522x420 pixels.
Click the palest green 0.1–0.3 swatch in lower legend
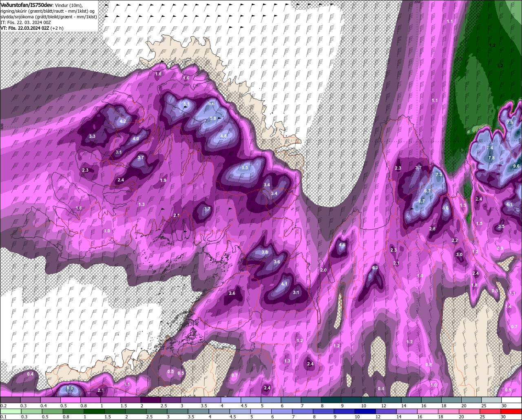[10, 411]
